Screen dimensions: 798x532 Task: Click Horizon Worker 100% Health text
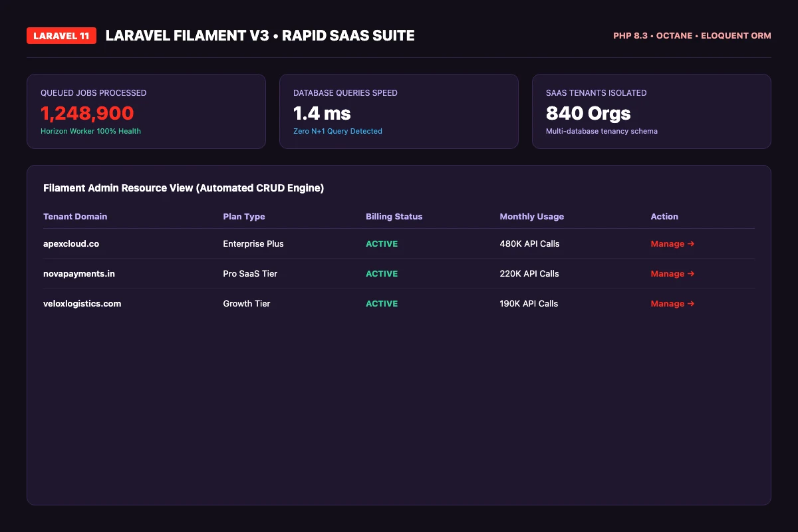[x=90, y=131]
